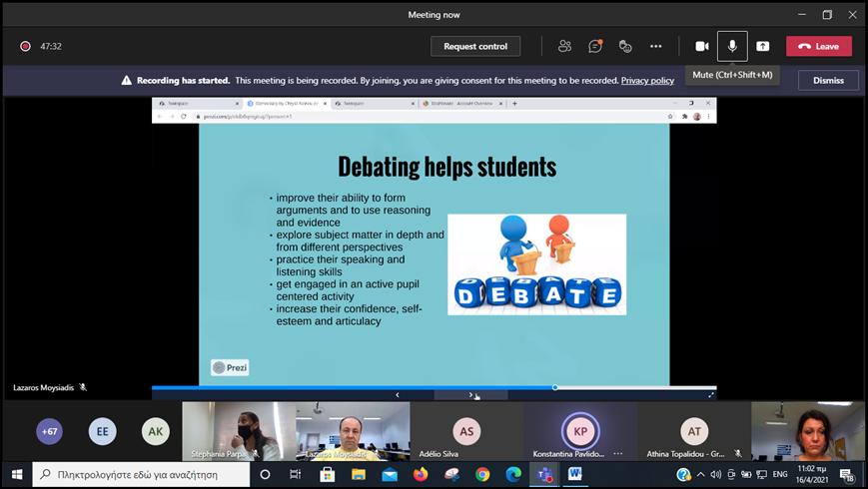Image resolution: width=868 pixels, height=489 pixels.
Task: Click the Lazaros Moysiadis presenter name label
Action: (43, 388)
